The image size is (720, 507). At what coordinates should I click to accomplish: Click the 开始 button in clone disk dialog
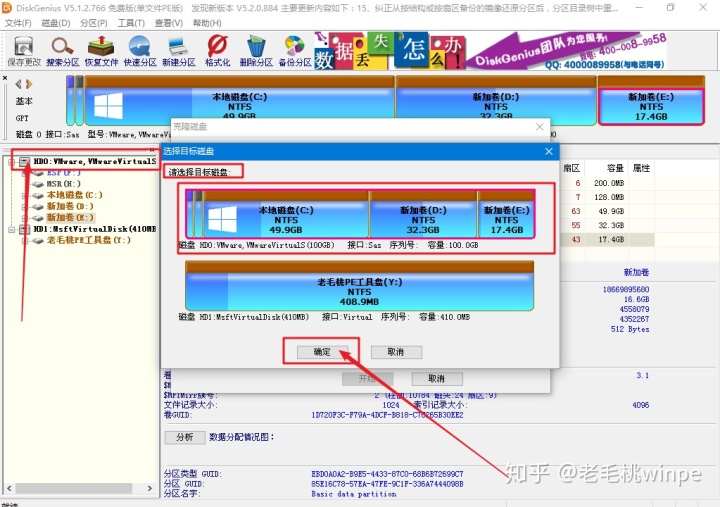click(x=367, y=378)
